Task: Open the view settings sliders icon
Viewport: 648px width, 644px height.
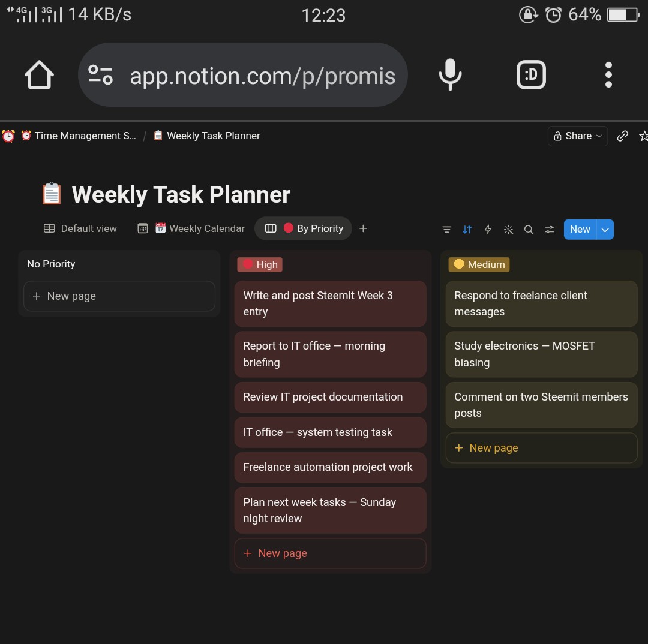Action: click(x=549, y=230)
